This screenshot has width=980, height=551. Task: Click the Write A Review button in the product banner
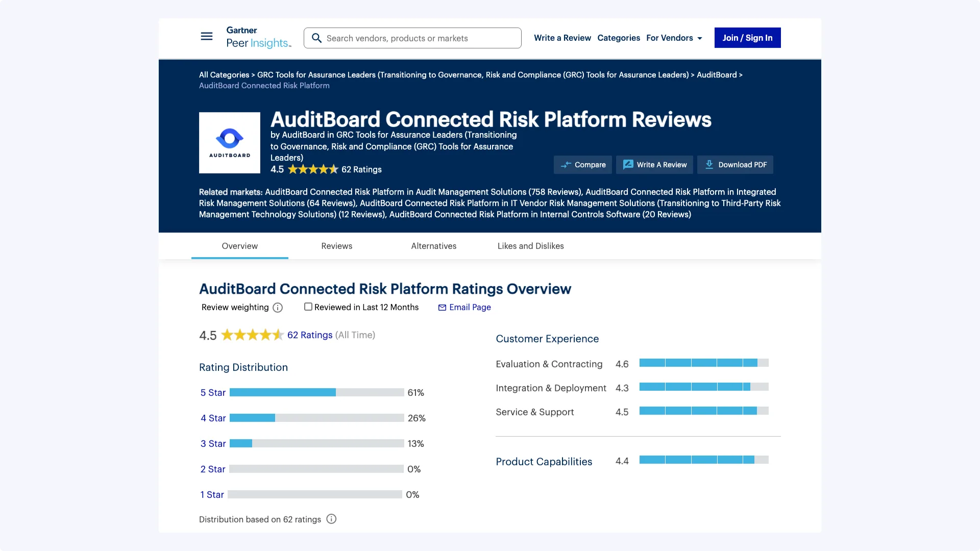[x=654, y=165]
